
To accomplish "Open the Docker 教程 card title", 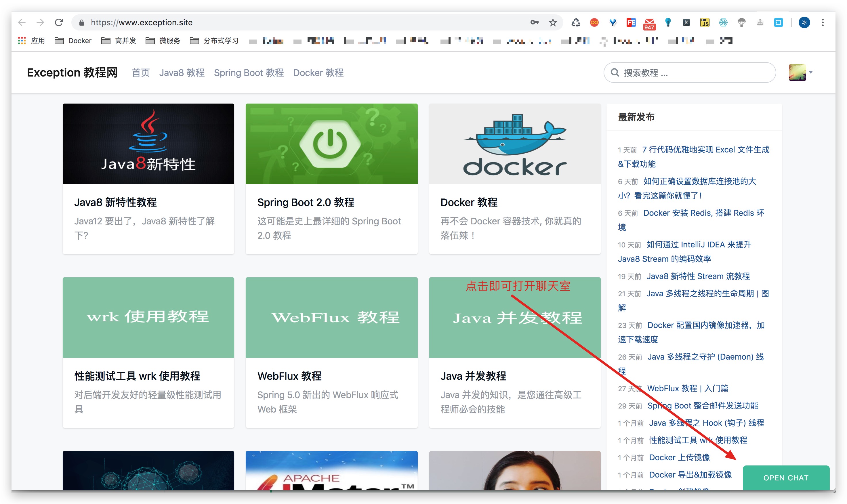I will click(x=469, y=202).
